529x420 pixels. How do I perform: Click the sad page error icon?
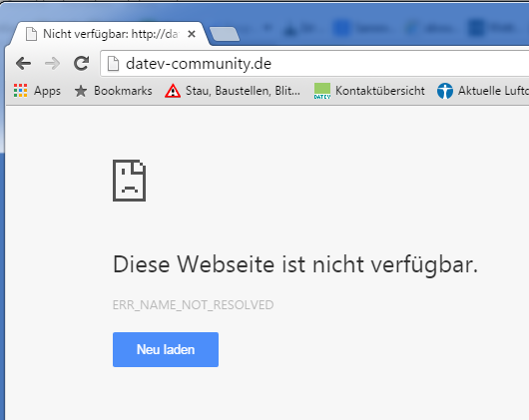pos(129,181)
